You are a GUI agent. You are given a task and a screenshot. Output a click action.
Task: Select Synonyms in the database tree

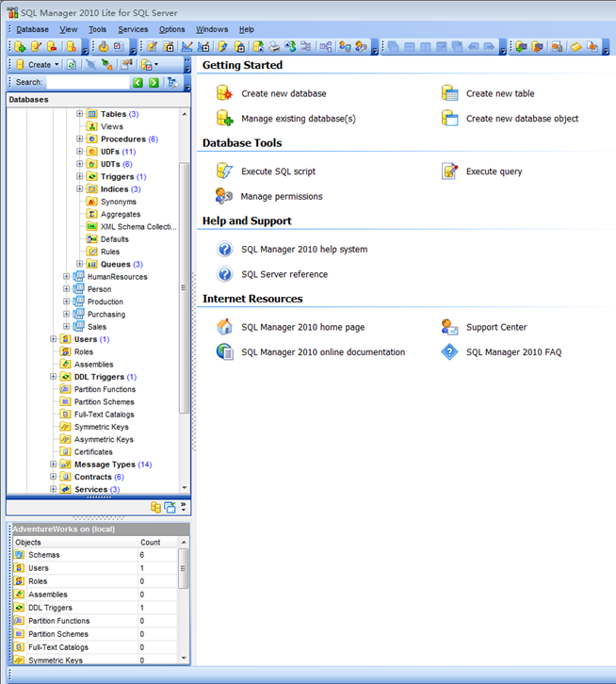click(x=119, y=202)
